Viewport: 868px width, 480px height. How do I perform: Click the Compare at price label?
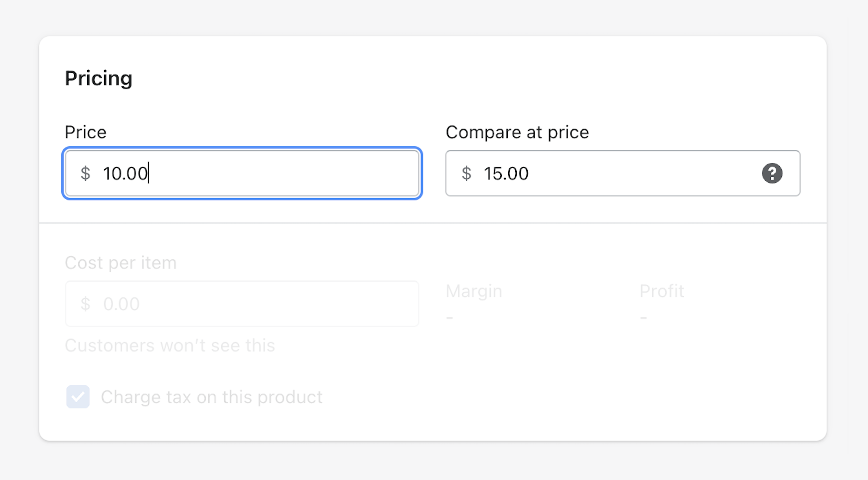pyautogui.click(x=517, y=132)
